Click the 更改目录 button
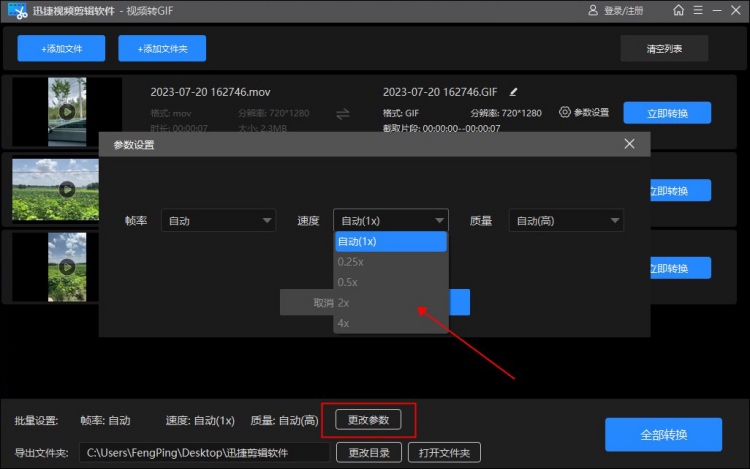Screen dimensions: 750x469 tap(369, 452)
